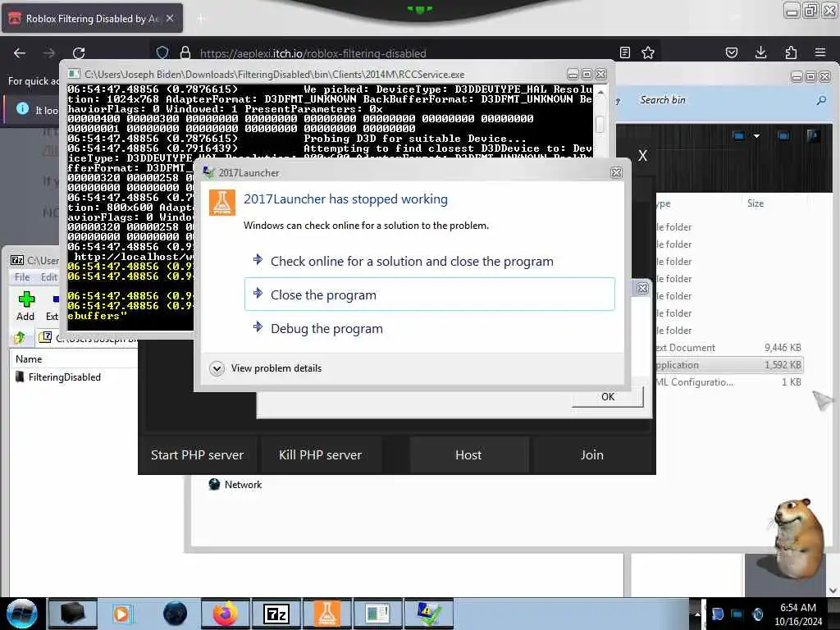Image resolution: width=840 pixels, height=630 pixels.
Task: Choose Close the program option
Action: 430,294
